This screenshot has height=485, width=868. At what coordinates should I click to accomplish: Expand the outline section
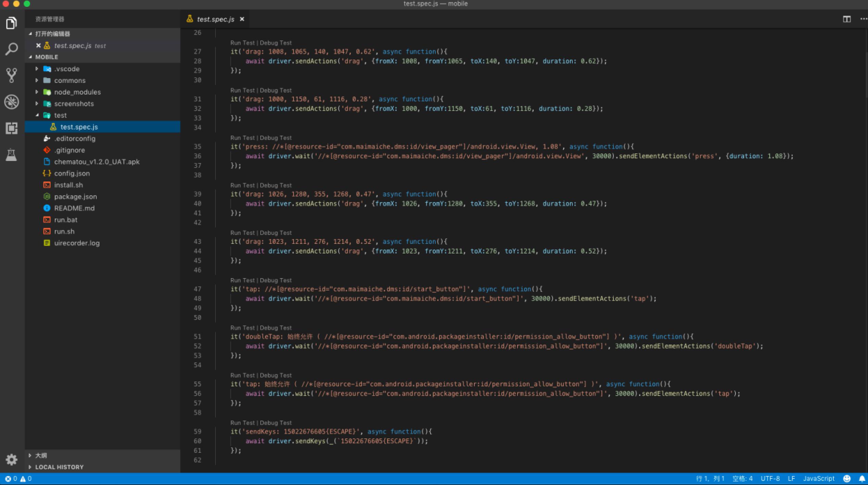tap(102, 456)
